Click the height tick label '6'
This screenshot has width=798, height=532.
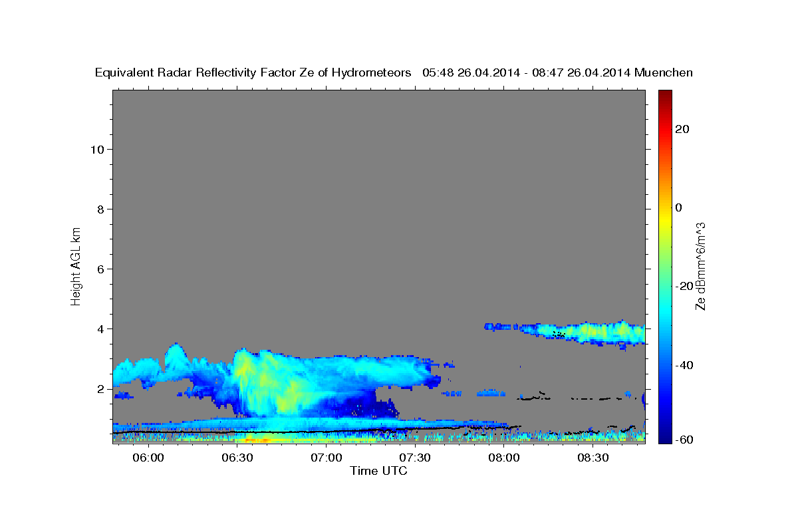[x=100, y=269]
